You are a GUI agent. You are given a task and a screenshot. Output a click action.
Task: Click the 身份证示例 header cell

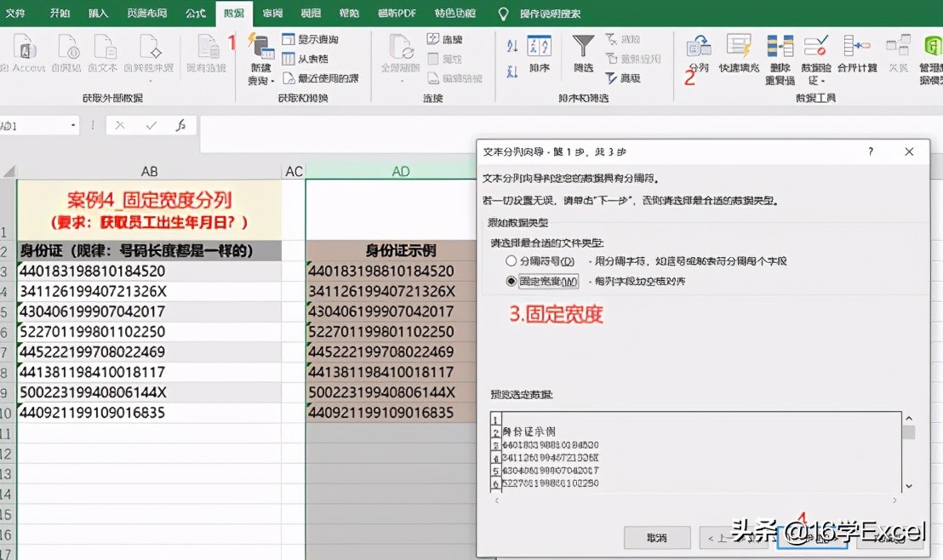[x=391, y=250]
